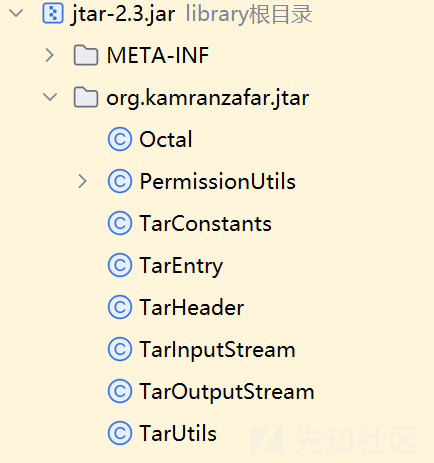Expand the META-INF folder
This screenshot has height=463, width=434.
tap(49, 55)
